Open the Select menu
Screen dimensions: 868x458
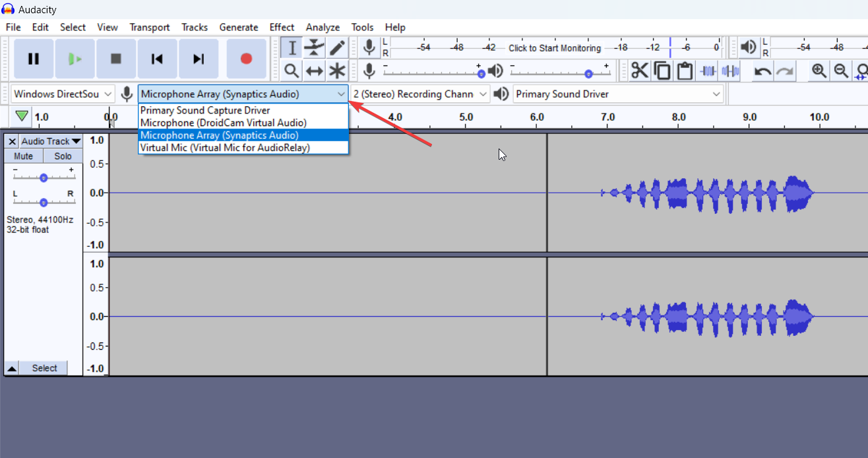(73, 27)
